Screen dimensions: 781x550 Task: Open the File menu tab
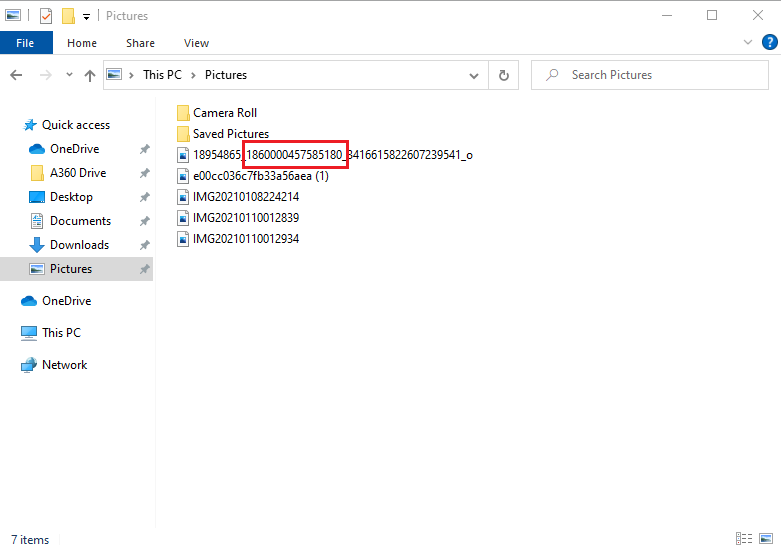[26, 43]
